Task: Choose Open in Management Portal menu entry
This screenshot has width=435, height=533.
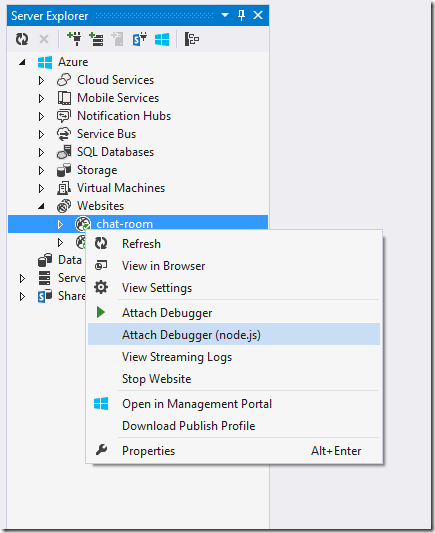Action: [x=234, y=404]
